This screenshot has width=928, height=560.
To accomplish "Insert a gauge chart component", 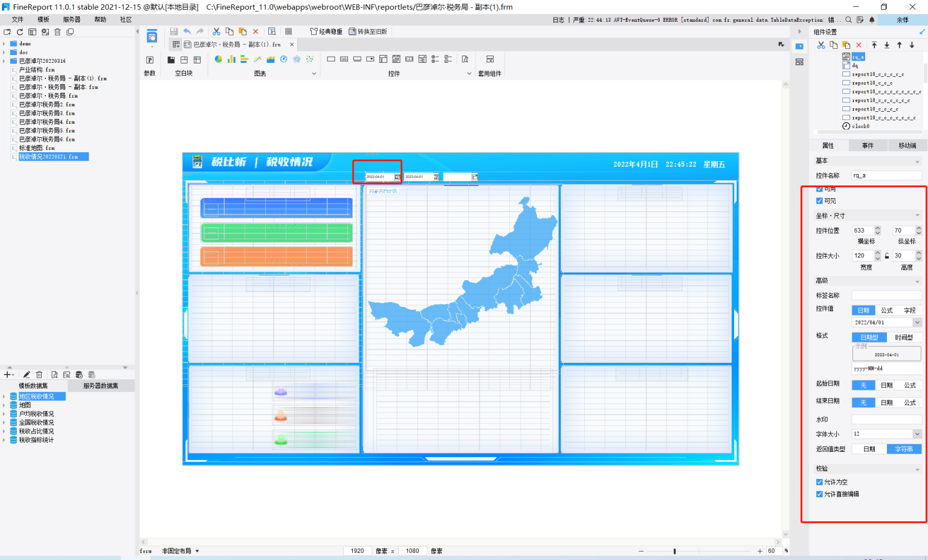I will [283, 59].
